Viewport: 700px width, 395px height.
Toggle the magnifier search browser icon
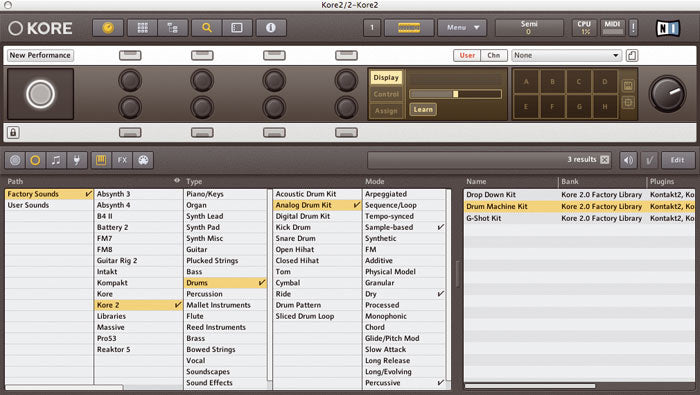pos(207,28)
